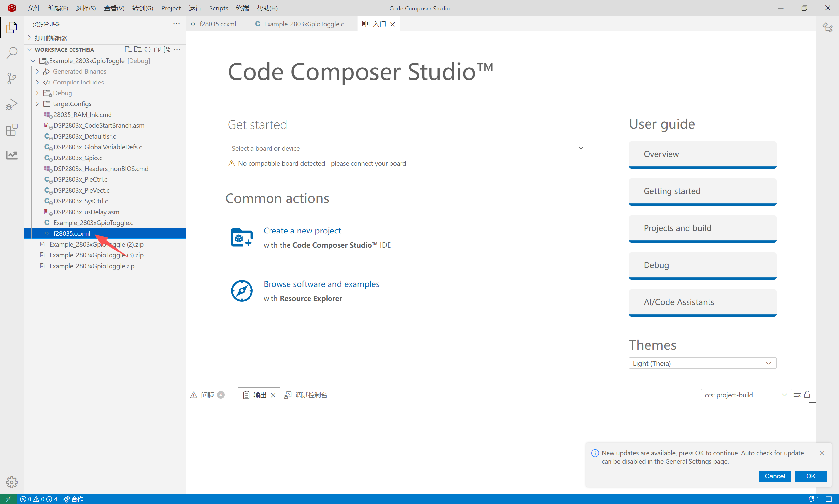
Task: Refresh the explorer with the refresh icon
Action: [148, 49]
